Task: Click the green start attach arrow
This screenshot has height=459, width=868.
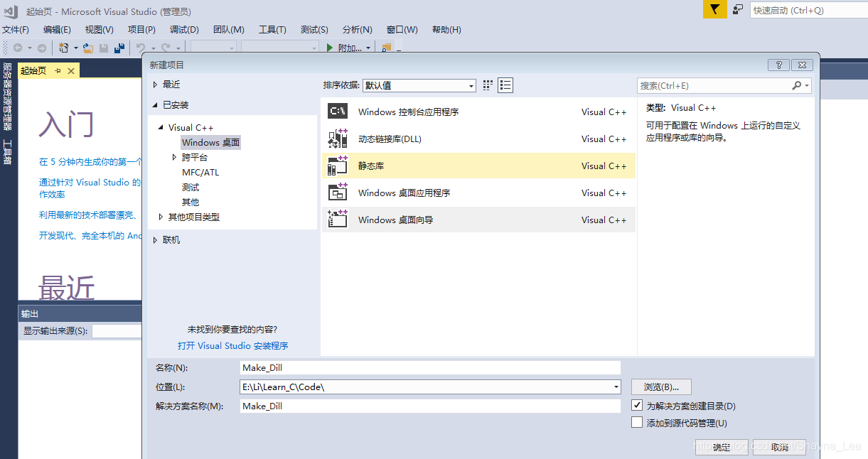Action: coord(330,48)
